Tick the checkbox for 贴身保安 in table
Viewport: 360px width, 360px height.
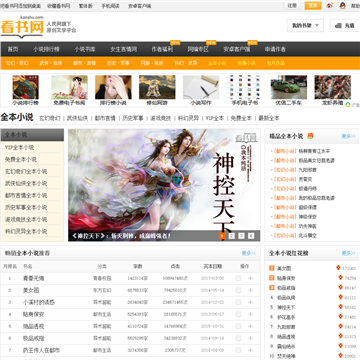[x=238, y=314]
